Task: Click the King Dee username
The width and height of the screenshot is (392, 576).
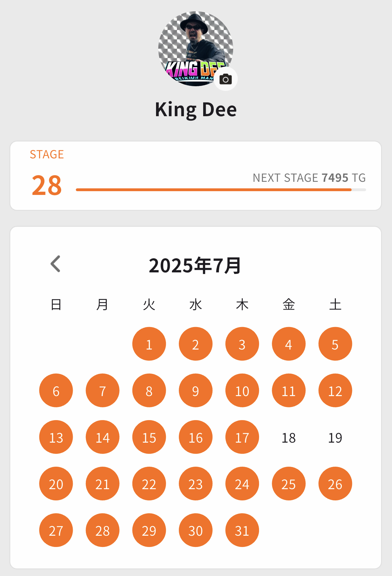Action: click(196, 110)
